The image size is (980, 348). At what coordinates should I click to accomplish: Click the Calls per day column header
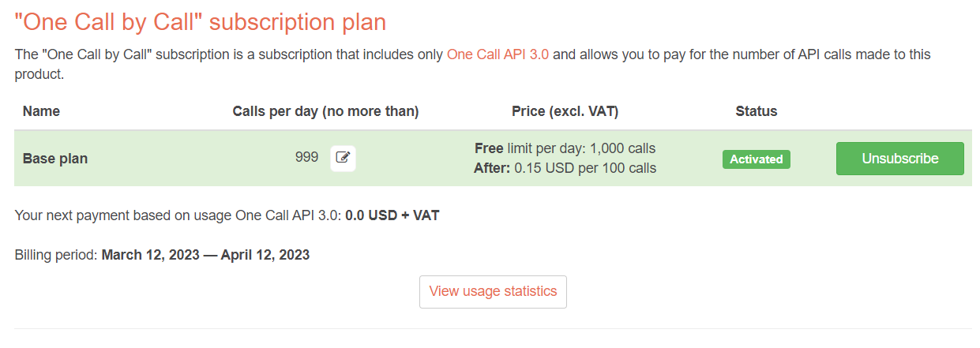(325, 111)
